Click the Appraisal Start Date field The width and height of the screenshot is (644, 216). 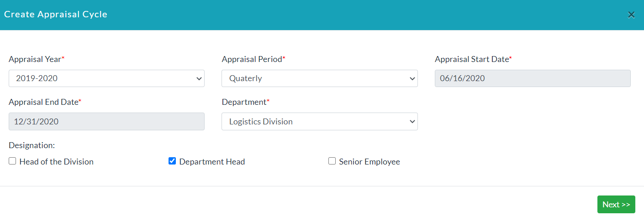point(533,78)
